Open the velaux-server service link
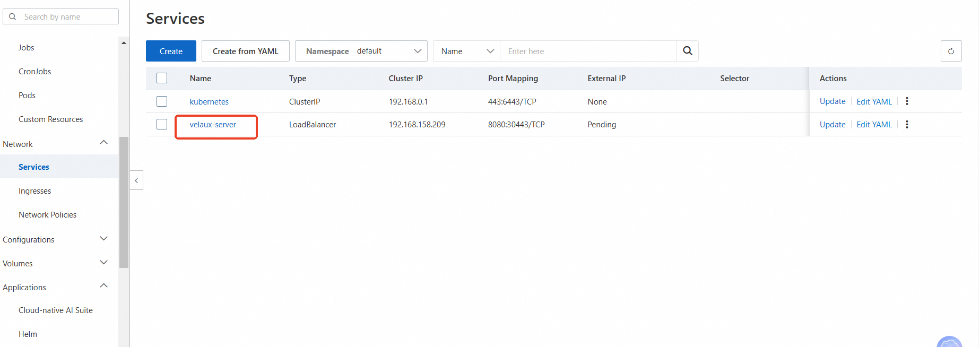This screenshot has height=347, width=980. pos(213,125)
